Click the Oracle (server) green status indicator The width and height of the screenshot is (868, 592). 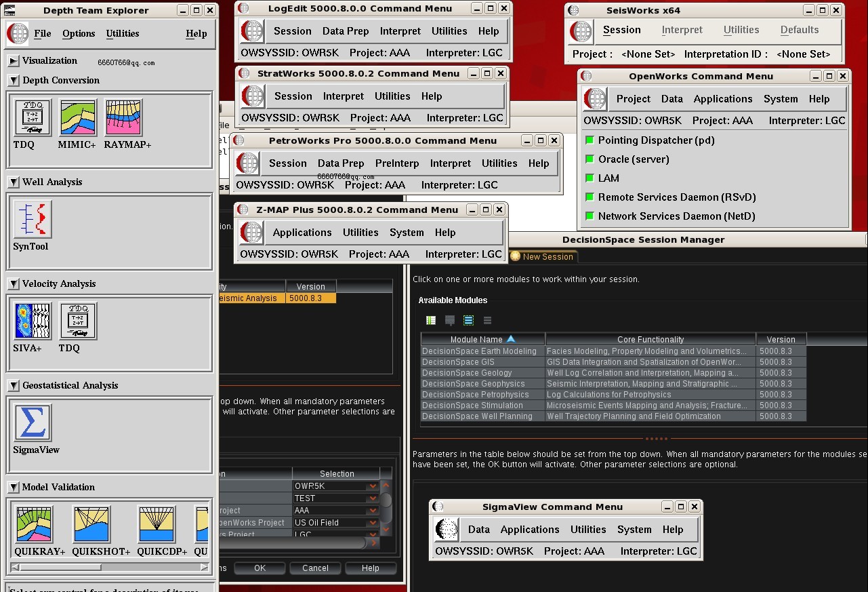pos(590,159)
